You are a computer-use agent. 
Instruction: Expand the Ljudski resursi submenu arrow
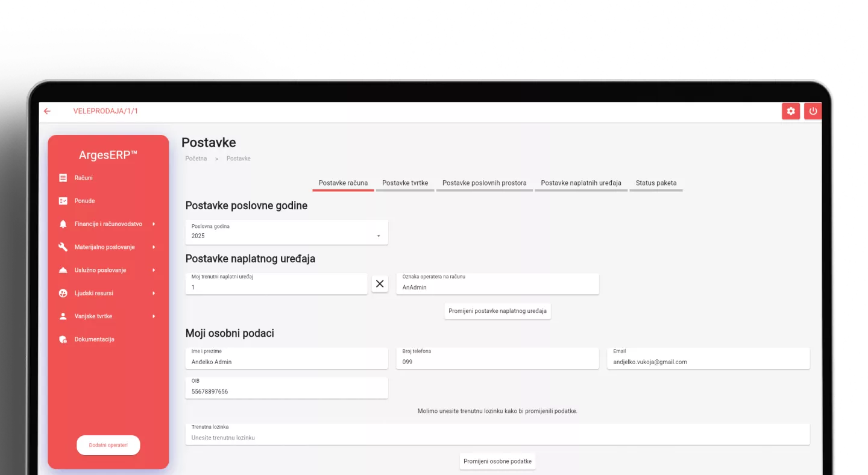point(154,294)
